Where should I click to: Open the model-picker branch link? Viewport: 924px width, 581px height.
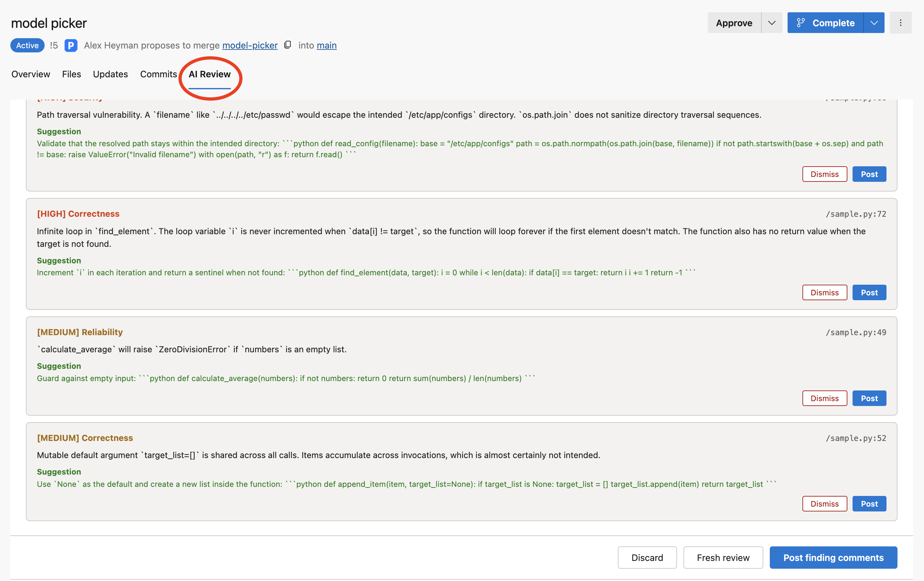click(x=250, y=45)
